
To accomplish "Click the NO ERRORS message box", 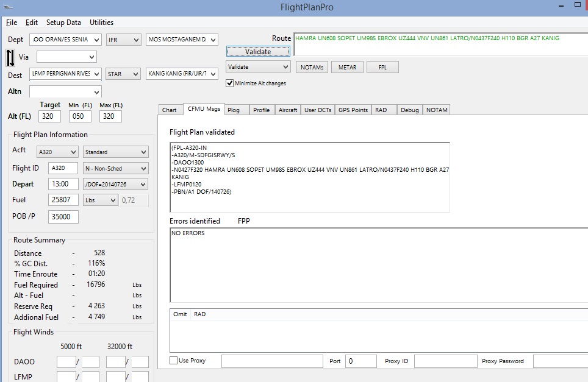I will pos(379,265).
